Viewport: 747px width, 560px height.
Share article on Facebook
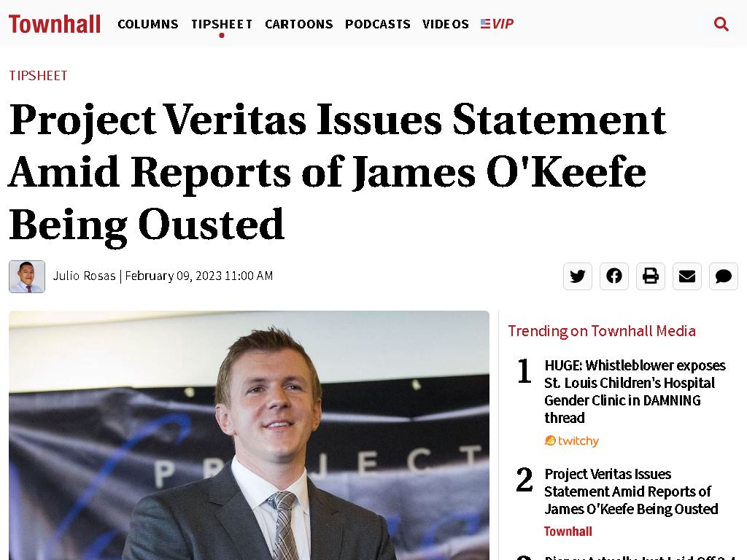tap(614, 276)
